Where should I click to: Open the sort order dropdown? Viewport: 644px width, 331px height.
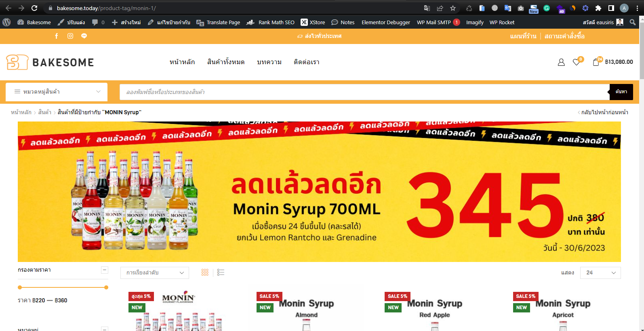coord(155,273)
